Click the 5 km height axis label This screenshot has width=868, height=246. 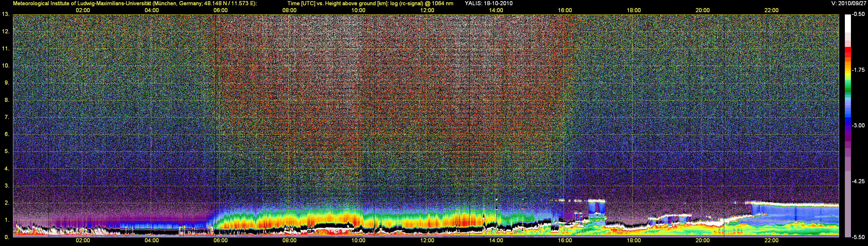tap(7, 151)
